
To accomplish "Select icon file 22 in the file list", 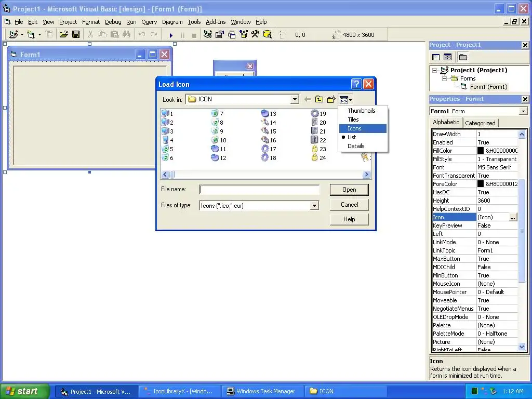I will point(318,140).
